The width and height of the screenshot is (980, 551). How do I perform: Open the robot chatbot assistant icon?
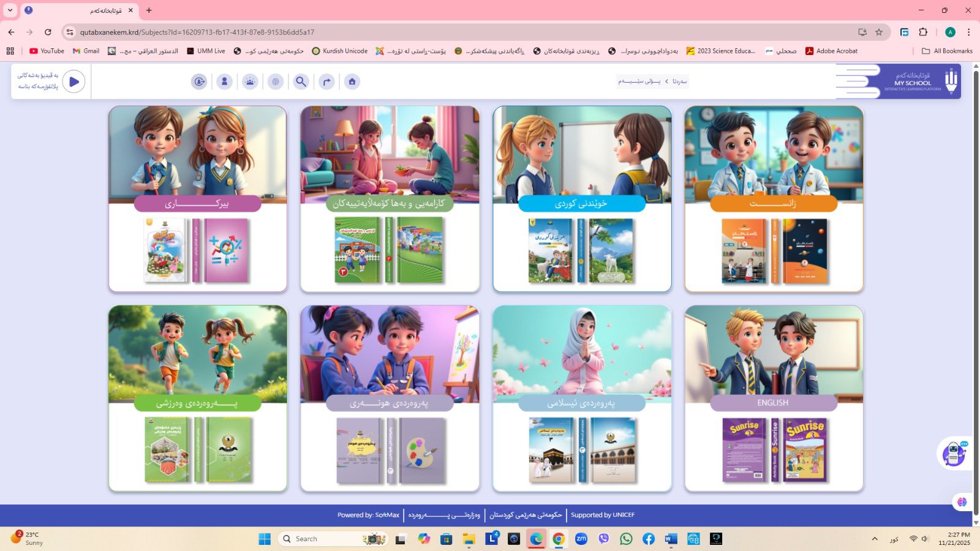pos(954,454)
